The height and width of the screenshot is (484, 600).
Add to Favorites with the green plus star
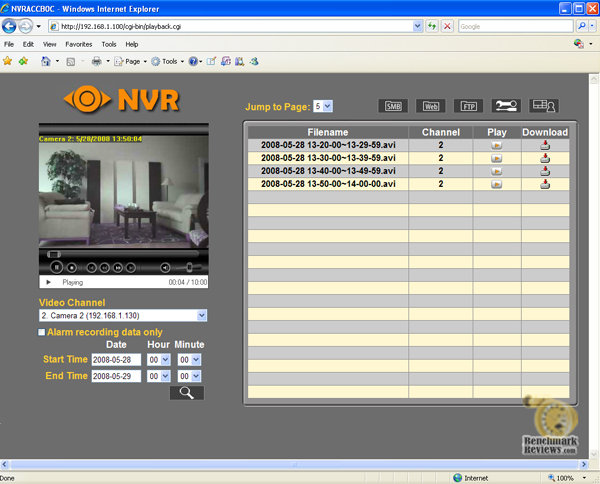tap(23, 61)
